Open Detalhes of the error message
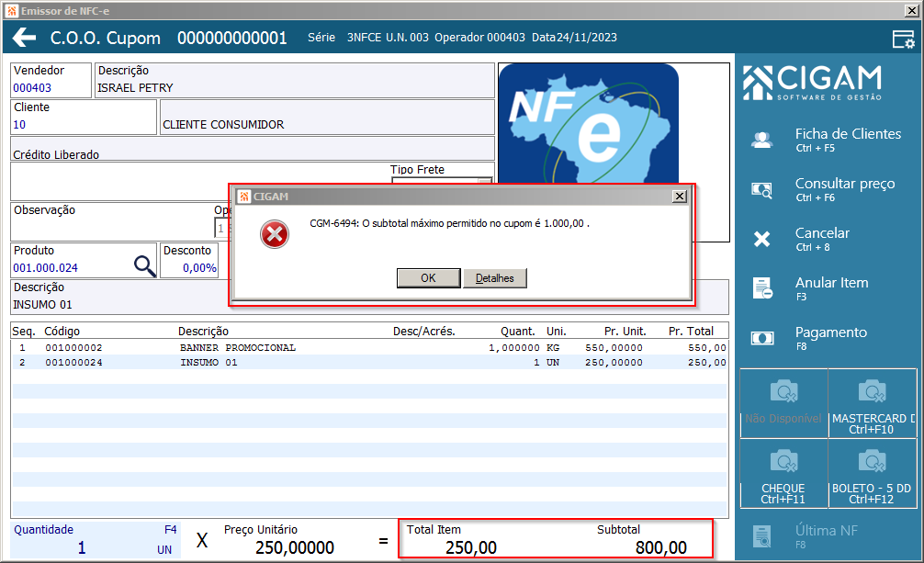This screenshot has width=924, height=563. pos(495,278)
